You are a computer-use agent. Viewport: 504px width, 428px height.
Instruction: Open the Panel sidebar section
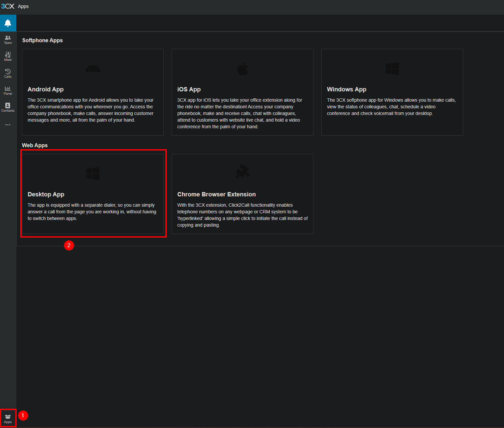coord(8,90)
